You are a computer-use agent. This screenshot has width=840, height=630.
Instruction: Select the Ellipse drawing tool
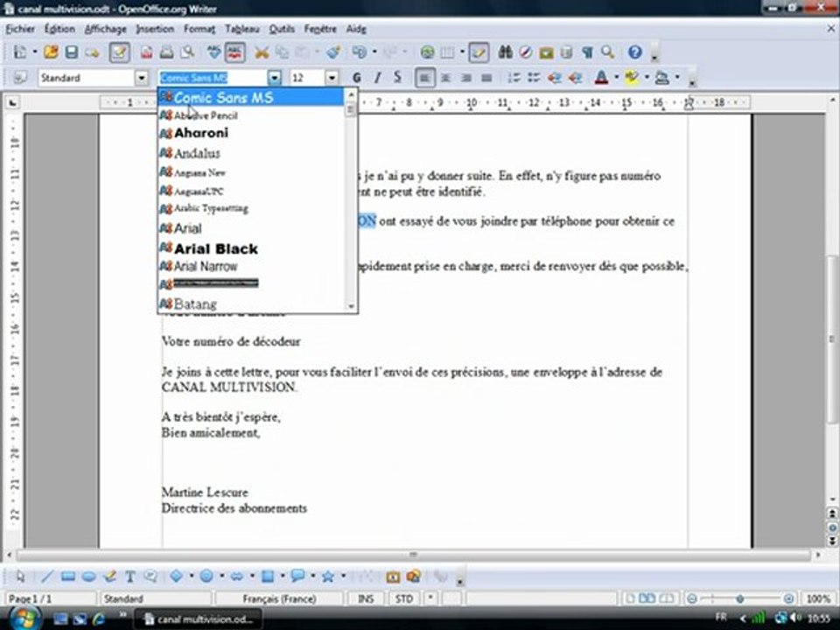coord(89,577)
